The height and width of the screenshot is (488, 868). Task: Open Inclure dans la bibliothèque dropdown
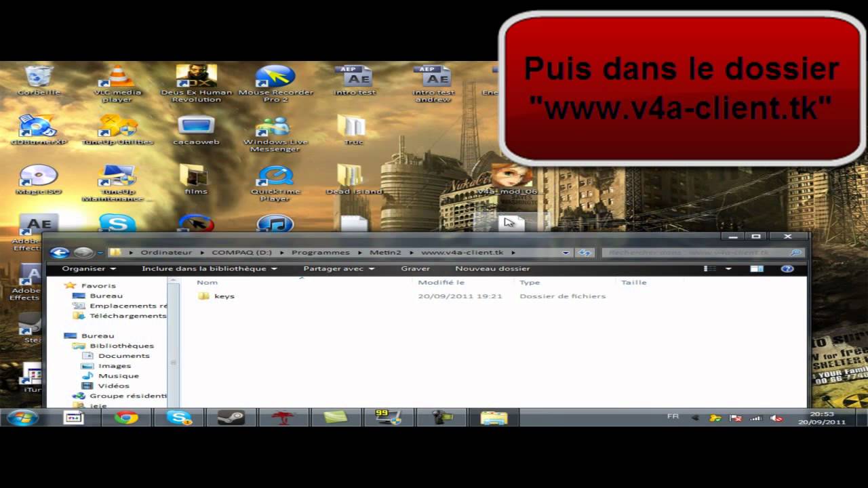click(210, 268)
